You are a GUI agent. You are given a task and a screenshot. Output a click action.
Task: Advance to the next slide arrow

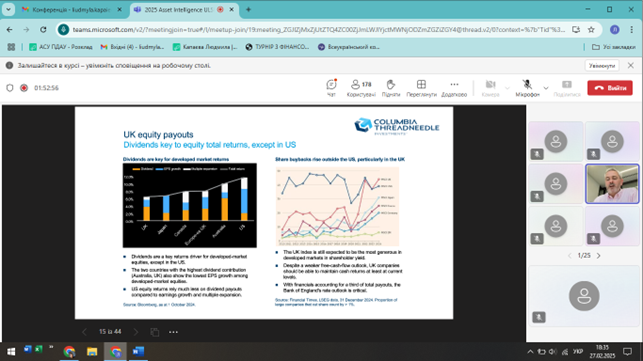coord(136,332)
